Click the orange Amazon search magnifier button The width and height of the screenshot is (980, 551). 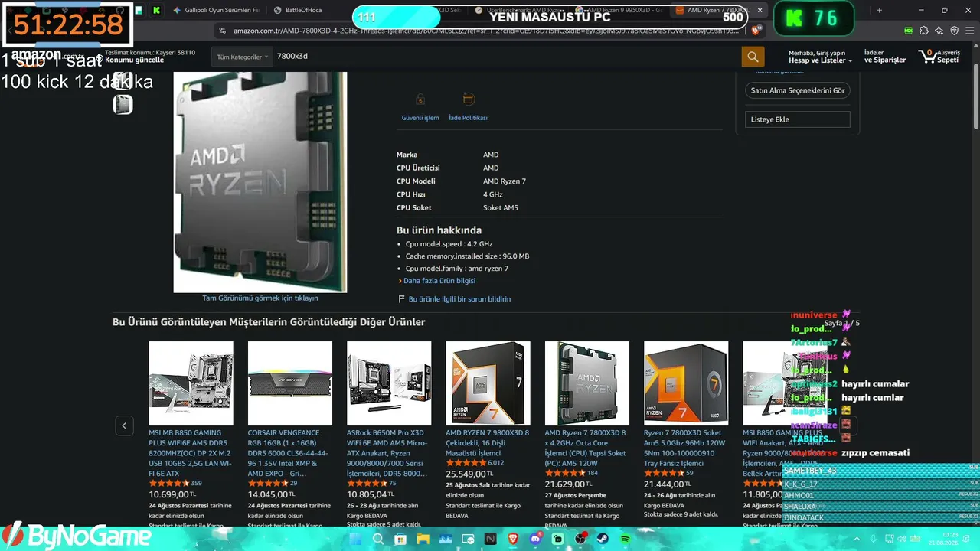pyautogui.click(x=753, y=57)
